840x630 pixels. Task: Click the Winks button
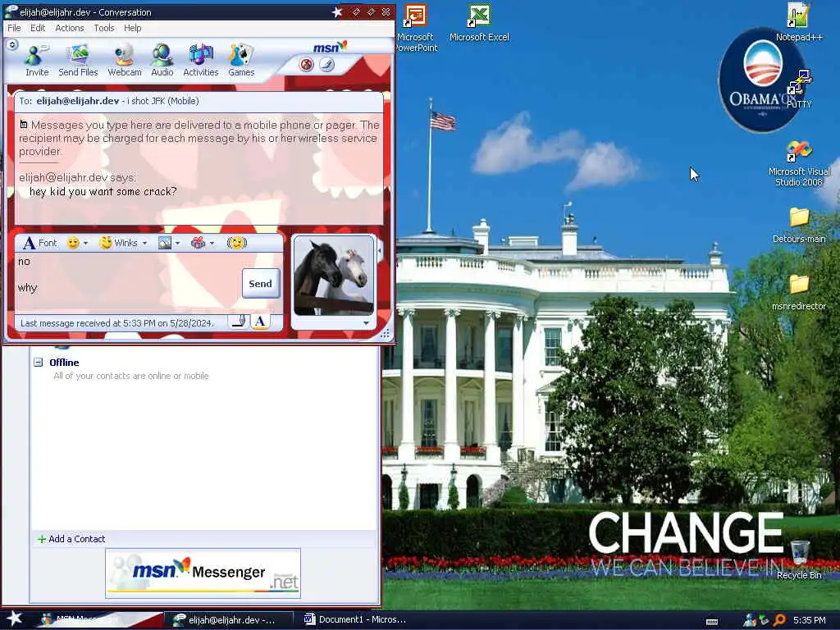119,243
